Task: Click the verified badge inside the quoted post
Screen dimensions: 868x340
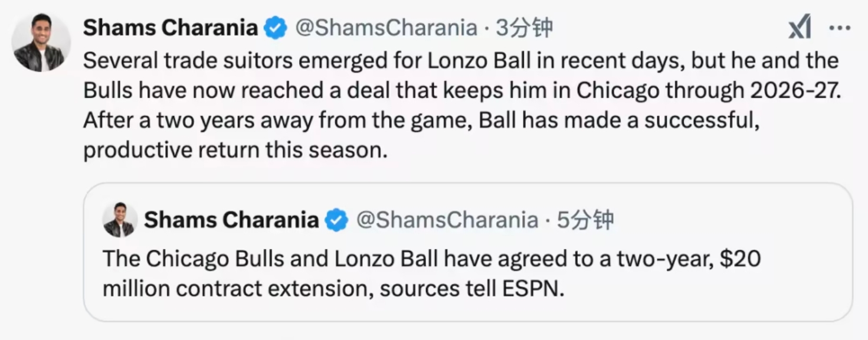Action: pyautogui.click(x=336, y=220)
